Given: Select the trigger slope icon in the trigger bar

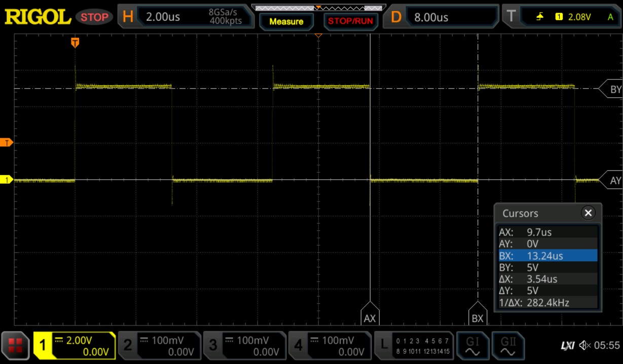Looking at the screenshot, I should coord(540,16).
